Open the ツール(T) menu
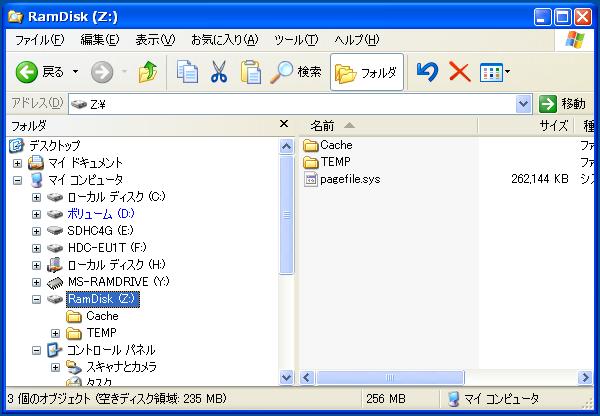Screen dimensions: 600x416 [x=296, y=39]
